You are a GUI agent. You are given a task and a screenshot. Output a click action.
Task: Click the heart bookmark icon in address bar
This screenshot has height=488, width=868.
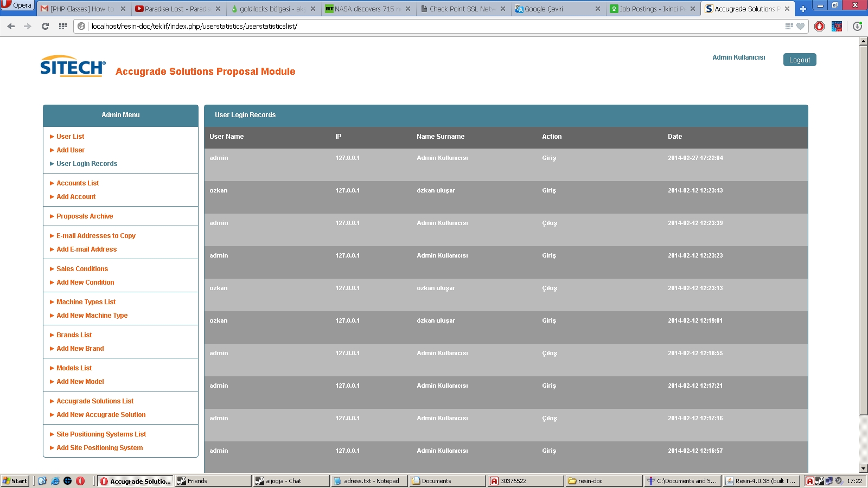click(800, 26)
